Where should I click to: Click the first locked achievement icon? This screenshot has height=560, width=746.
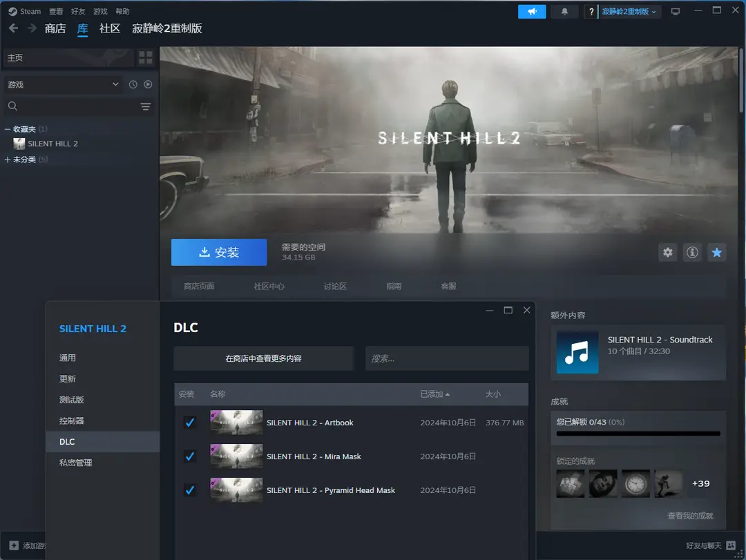point(570,483)
